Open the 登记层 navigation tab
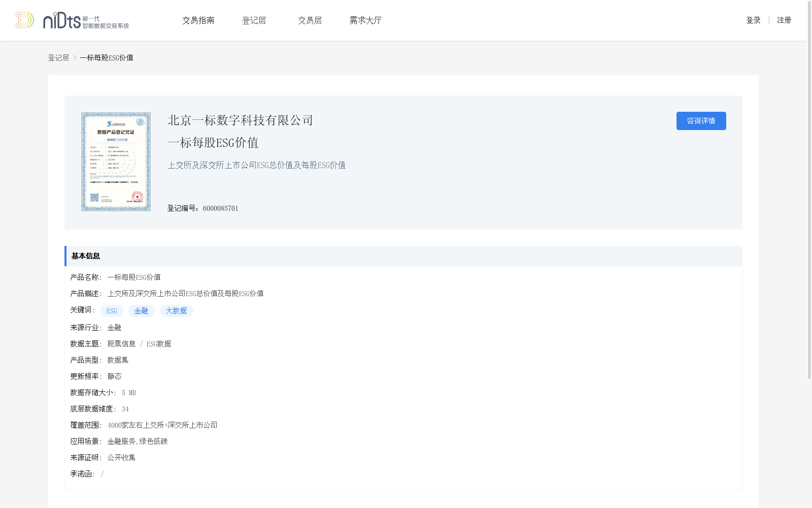The height and width of the screenshot is (508, 812). pos(254,20)
